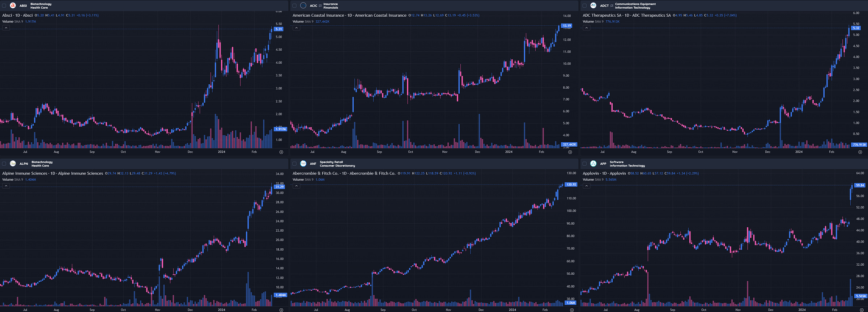Tick the ACIC chart checkbox
This screenshot has height=312, width=868.
pyautogui.click(x=294, y=6)
